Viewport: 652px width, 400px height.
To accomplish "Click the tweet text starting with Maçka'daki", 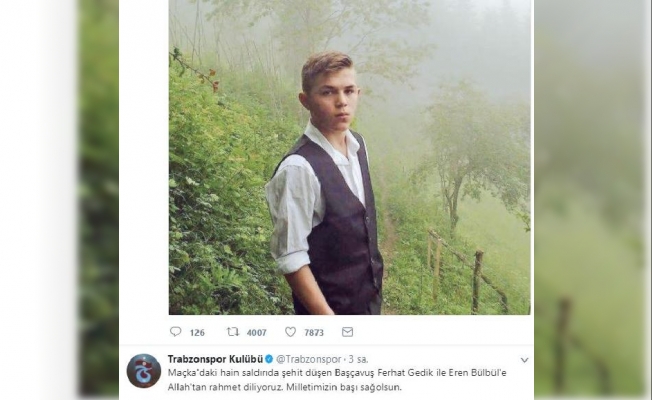I will click(x=337, y=380).
